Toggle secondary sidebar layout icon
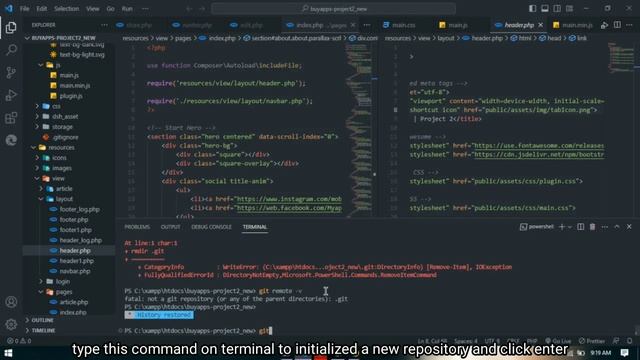The width and height of the screenshot is (640, 360). point(557,9)
